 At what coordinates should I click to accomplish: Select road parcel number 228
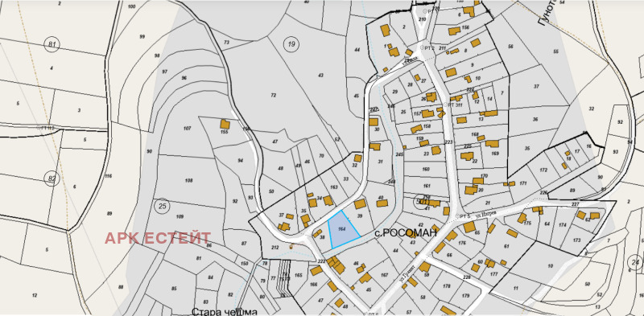click(x=466, y=278)
